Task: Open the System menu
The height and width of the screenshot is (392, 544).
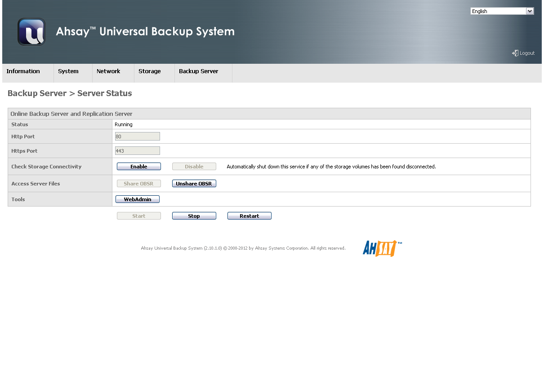Action: click(x=68, y=71)
